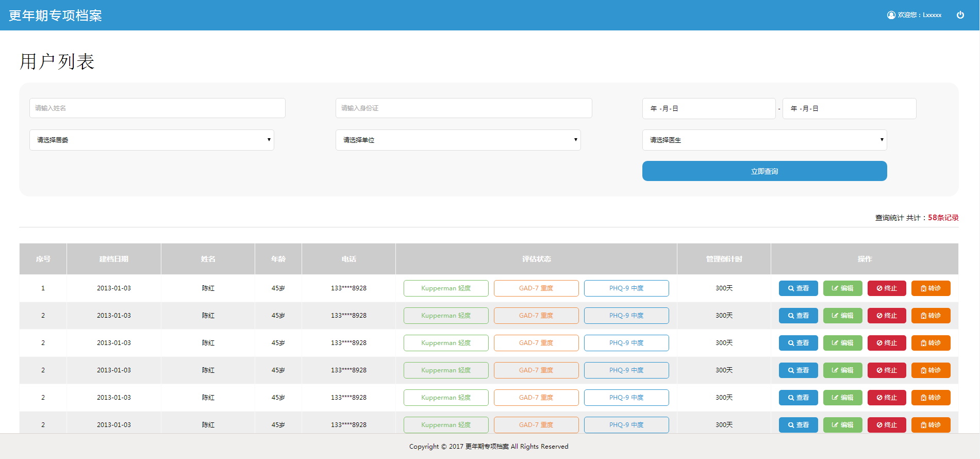
Task: Click the end date picker field
Action: click(849, 109)
